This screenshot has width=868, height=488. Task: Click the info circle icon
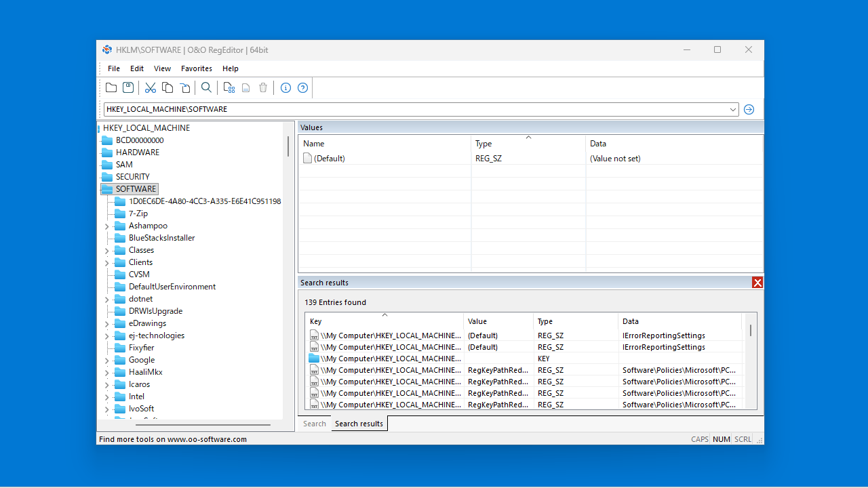[285, 87]
